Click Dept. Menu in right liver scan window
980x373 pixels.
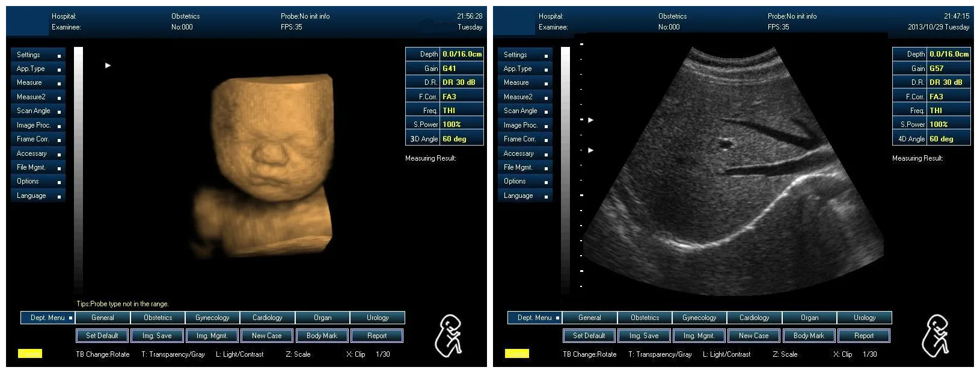[x=534, y=318]
